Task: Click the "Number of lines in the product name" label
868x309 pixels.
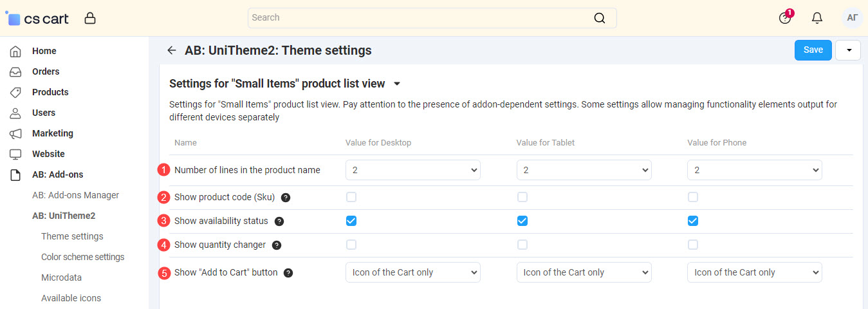Action: (x=247, y=170)
